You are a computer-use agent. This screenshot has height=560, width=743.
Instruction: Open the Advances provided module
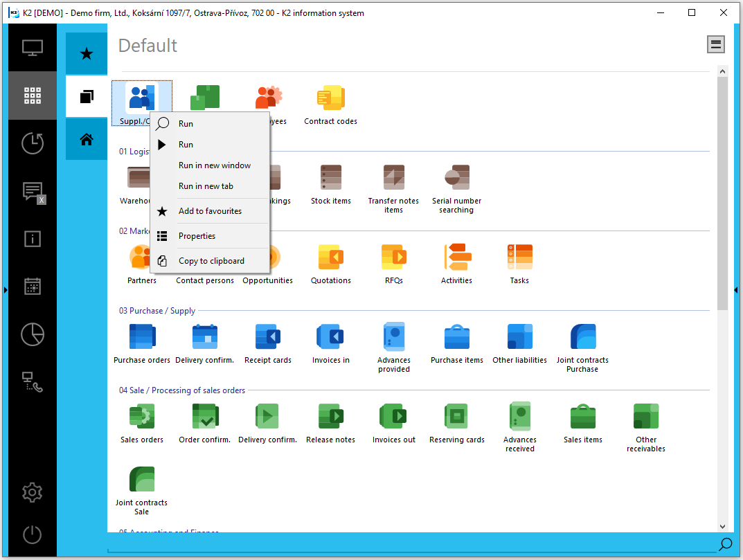394,347
